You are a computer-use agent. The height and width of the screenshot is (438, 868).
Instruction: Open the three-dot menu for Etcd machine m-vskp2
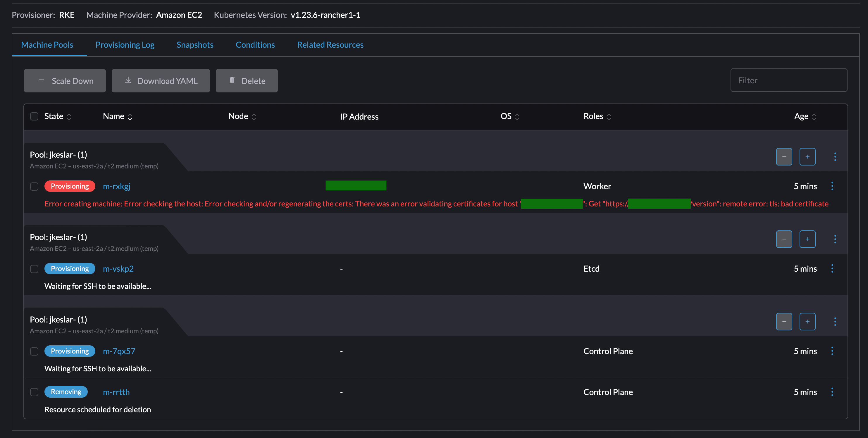pyautogui.click(x=833, y=268)
